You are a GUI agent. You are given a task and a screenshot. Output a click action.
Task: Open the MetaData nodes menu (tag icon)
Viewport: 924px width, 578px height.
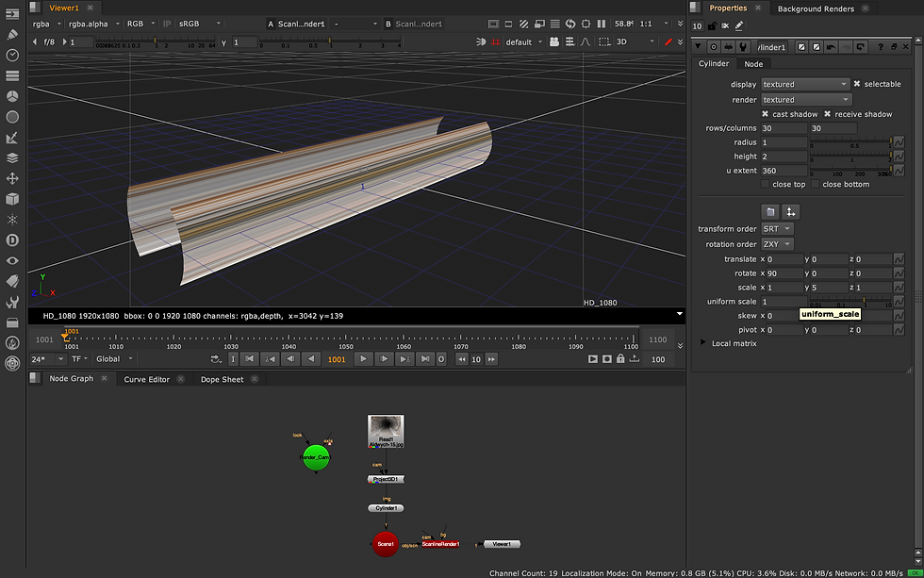[x=11, y=281]
